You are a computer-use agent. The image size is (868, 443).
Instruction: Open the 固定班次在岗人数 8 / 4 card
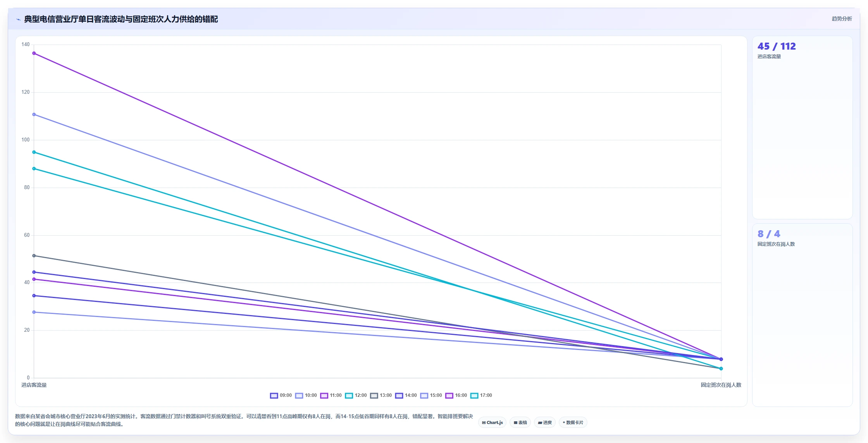[802, 315]
